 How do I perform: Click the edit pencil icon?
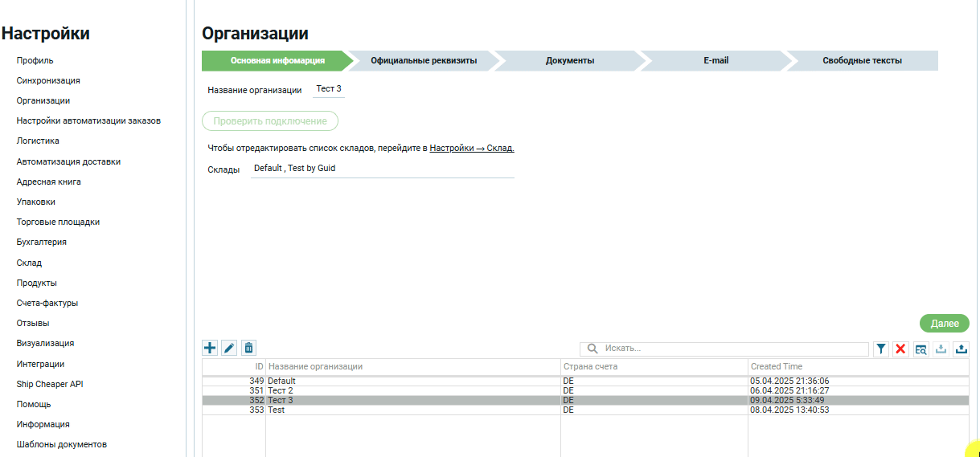coord(229,348)
